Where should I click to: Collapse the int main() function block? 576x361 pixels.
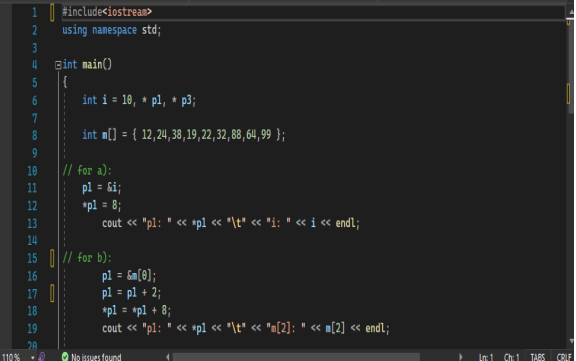(58, 65)
